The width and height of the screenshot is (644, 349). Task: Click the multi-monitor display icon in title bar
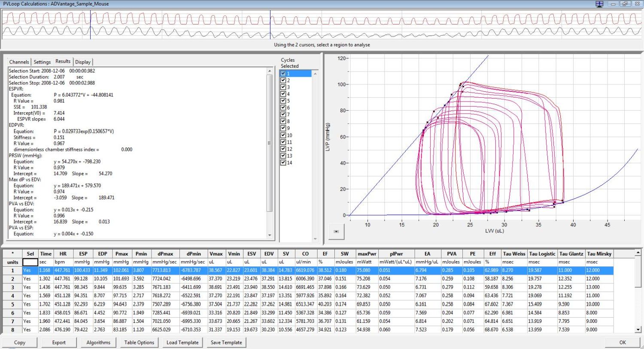click(x=599, y=4)
